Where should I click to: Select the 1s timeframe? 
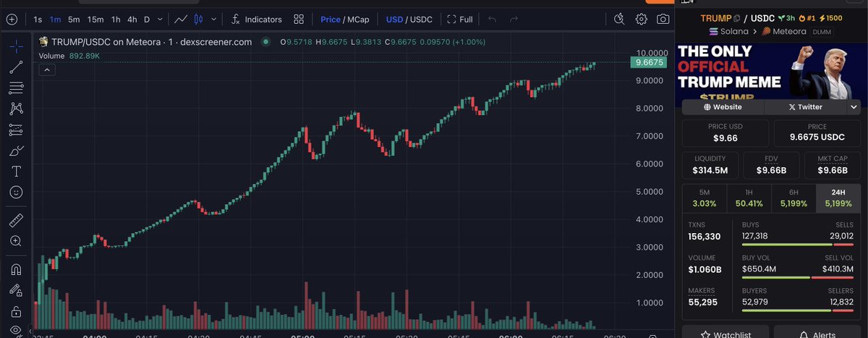38,20
